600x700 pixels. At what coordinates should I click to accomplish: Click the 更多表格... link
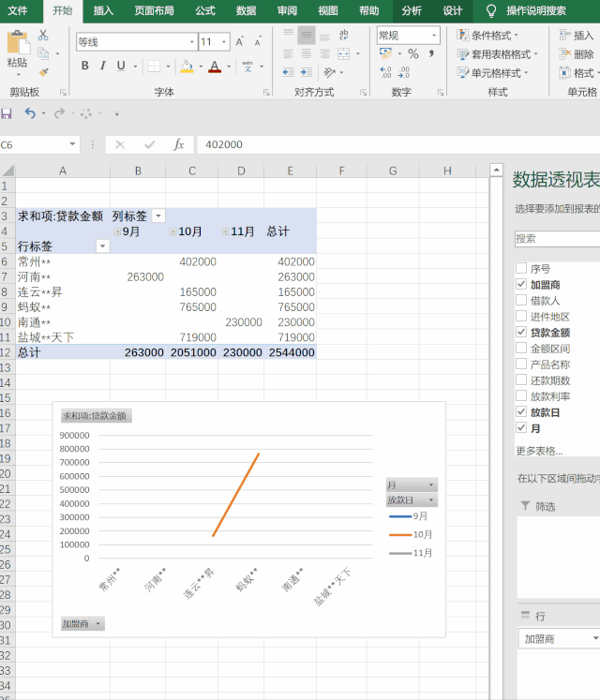pos(539,451)
